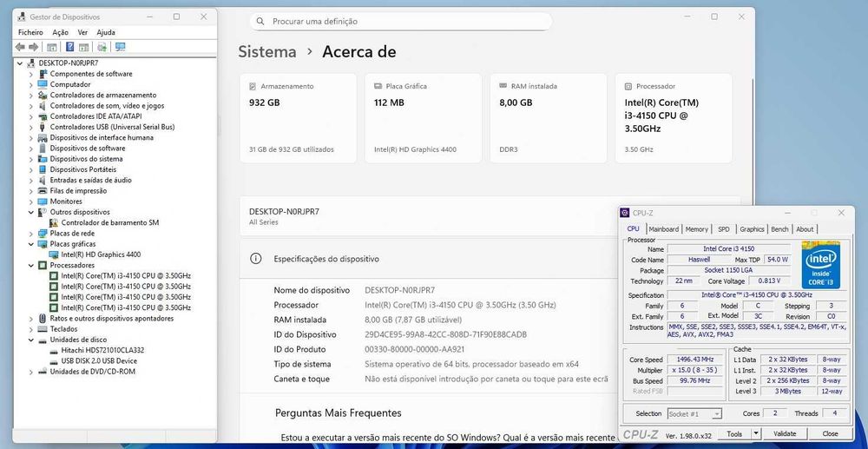Open the Ver menu
This screenshot has height=449, width=868.
[x=82, y=33]
